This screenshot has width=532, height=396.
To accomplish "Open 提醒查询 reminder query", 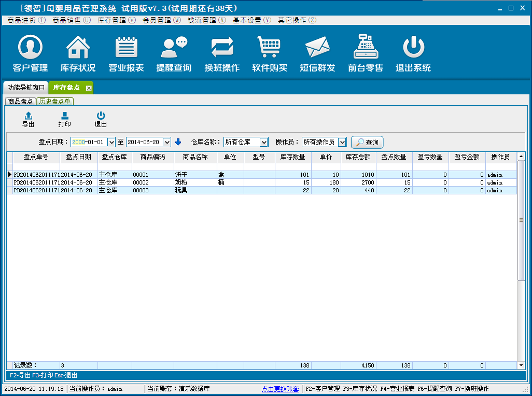I will click(174, 53).
